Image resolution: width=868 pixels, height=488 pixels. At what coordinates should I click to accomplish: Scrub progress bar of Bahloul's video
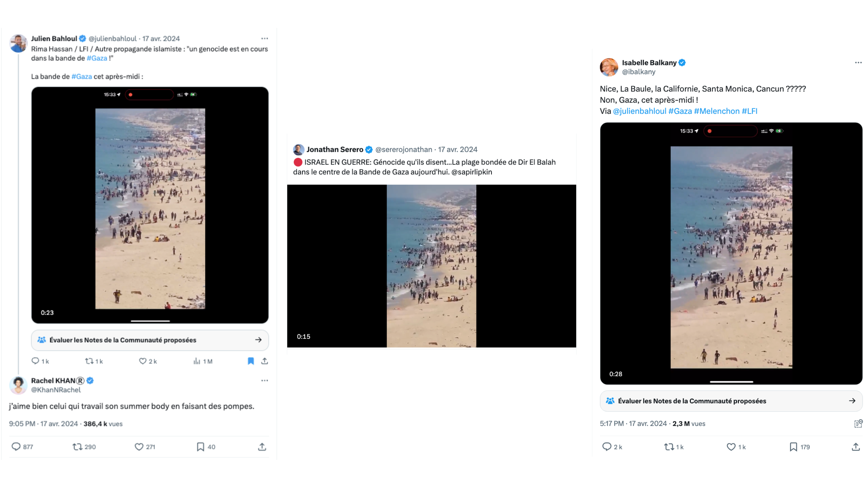150,321
